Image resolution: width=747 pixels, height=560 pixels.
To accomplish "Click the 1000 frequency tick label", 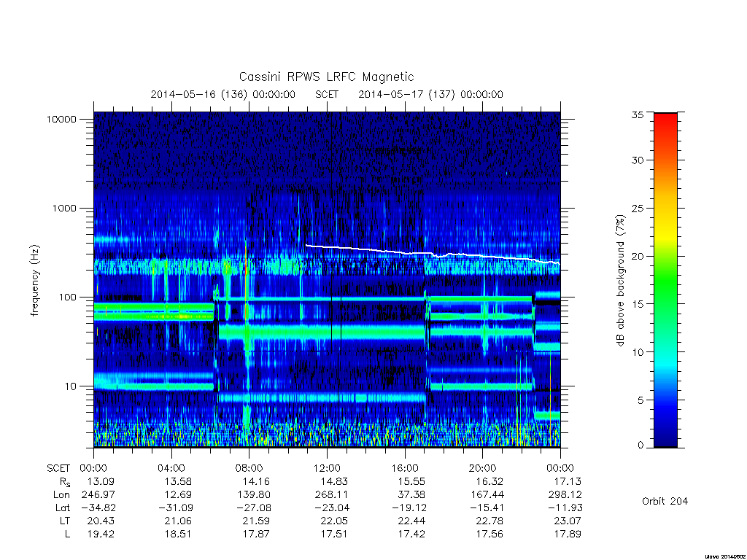I will click(64, 209).
